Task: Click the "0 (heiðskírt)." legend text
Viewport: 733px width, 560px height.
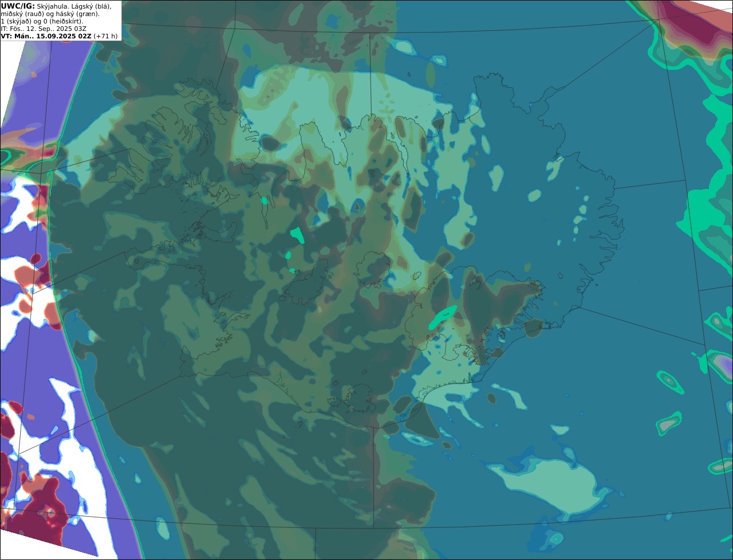Action: (x=63, y=21)
